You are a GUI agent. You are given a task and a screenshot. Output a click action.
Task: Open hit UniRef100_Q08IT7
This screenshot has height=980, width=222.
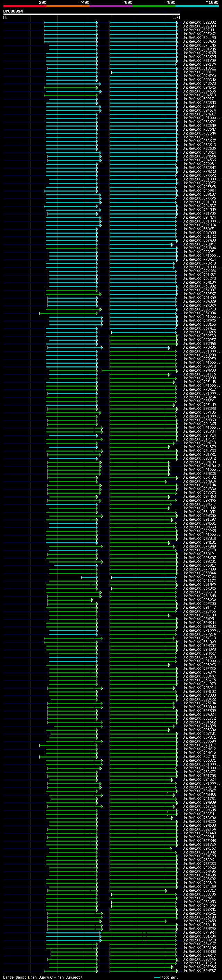pyautogui.click(x=199, y=72)
